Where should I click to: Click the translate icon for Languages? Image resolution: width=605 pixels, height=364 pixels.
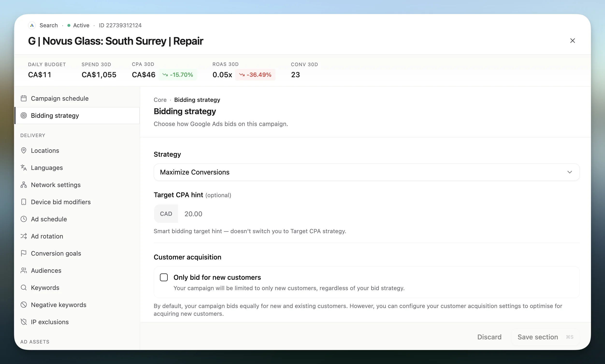coord(24,168)
